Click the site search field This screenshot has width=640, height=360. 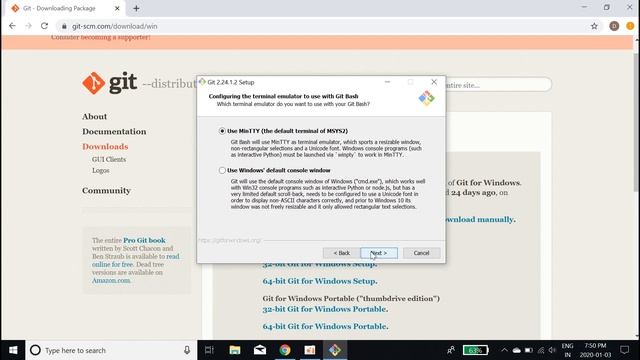[x=498, y=85]
